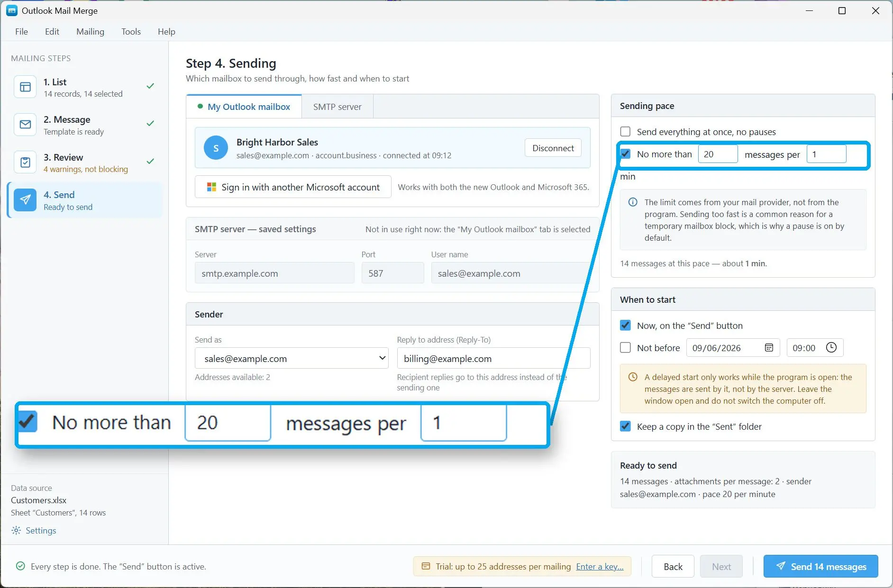
Task: Click the Customers.xlsx data source name
Action: tap(39, 500)
